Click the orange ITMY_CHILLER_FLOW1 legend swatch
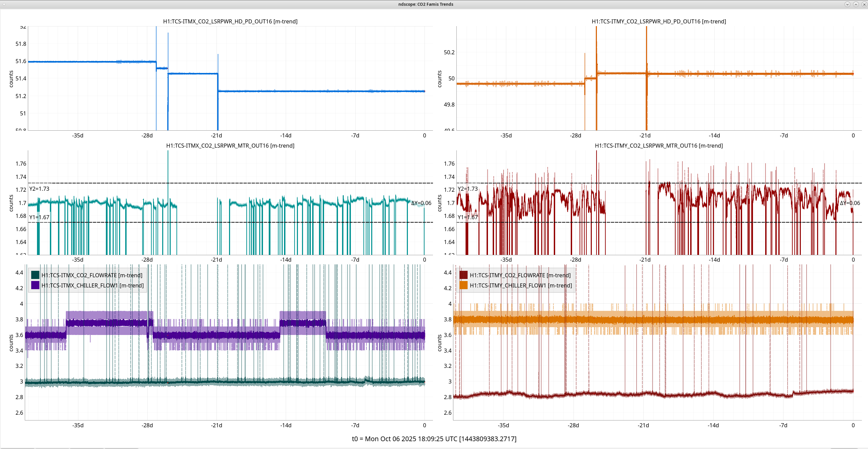This screenshot has width=868, height=449. pos(464,285)
